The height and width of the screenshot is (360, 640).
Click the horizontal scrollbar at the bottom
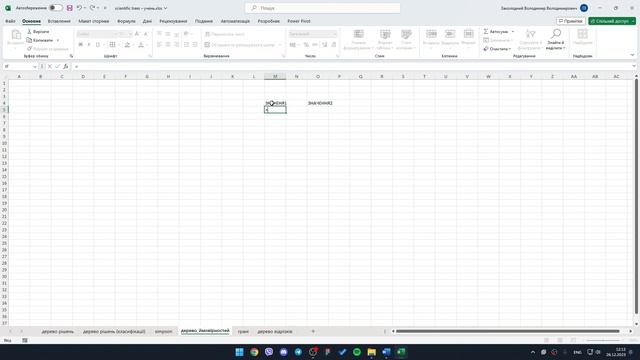click(507, 331)
